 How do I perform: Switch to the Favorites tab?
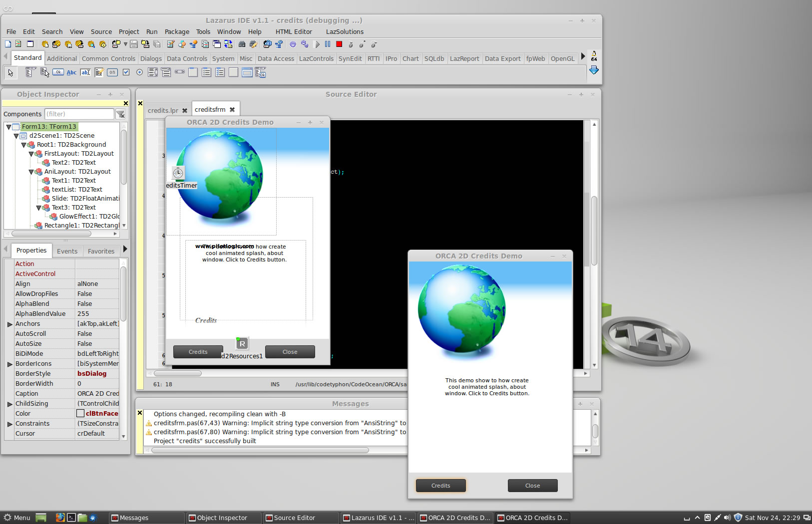101,251
